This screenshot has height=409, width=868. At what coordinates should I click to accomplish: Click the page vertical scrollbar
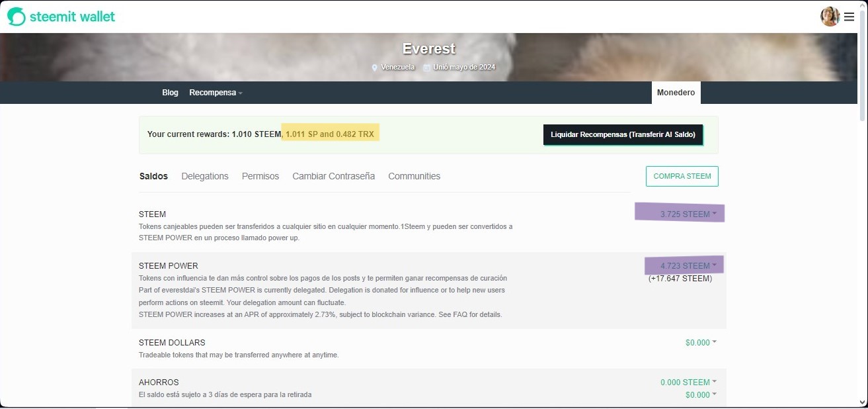point(863,66)
